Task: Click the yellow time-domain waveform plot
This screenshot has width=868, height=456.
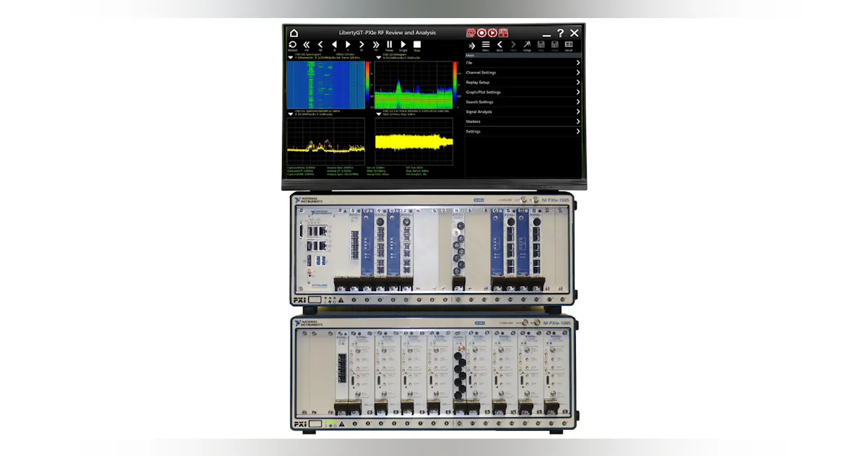Action: [414, 141]
